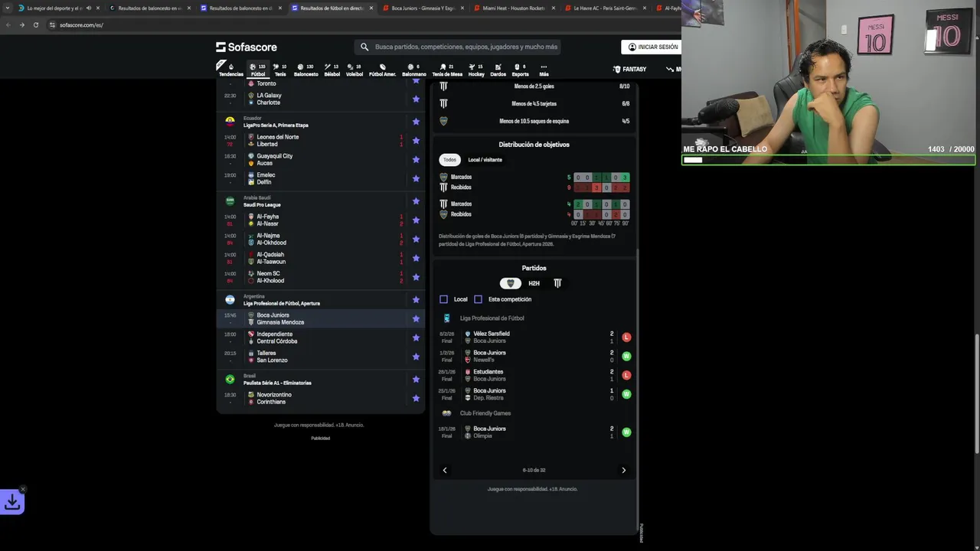Select the Fútbol sport tab
The height and width of the screenshot is (551, 980).
tap(258, 70)
